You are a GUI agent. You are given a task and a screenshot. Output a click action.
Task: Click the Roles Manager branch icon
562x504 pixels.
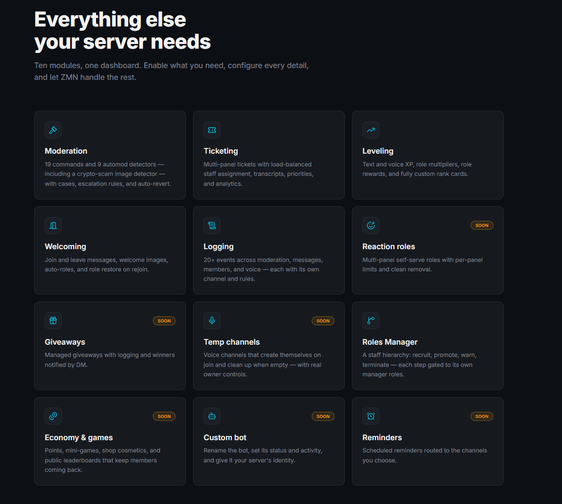[x=371, y=320]
